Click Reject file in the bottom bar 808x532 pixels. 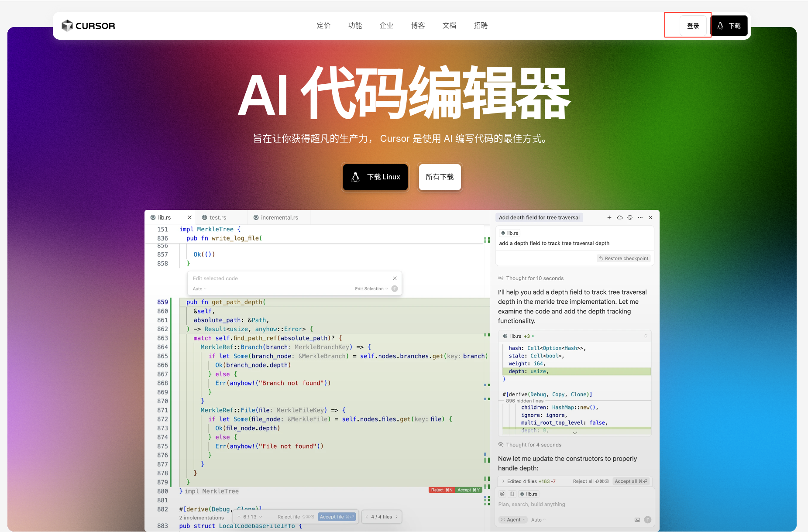click(x=296, y=517)
